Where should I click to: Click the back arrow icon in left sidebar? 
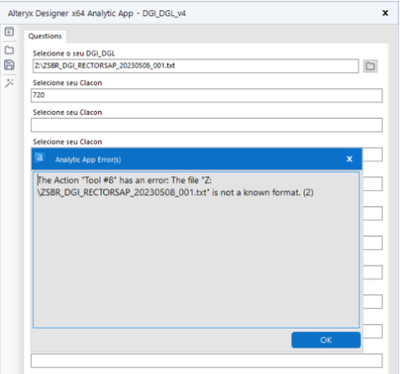tap(9, 32)
